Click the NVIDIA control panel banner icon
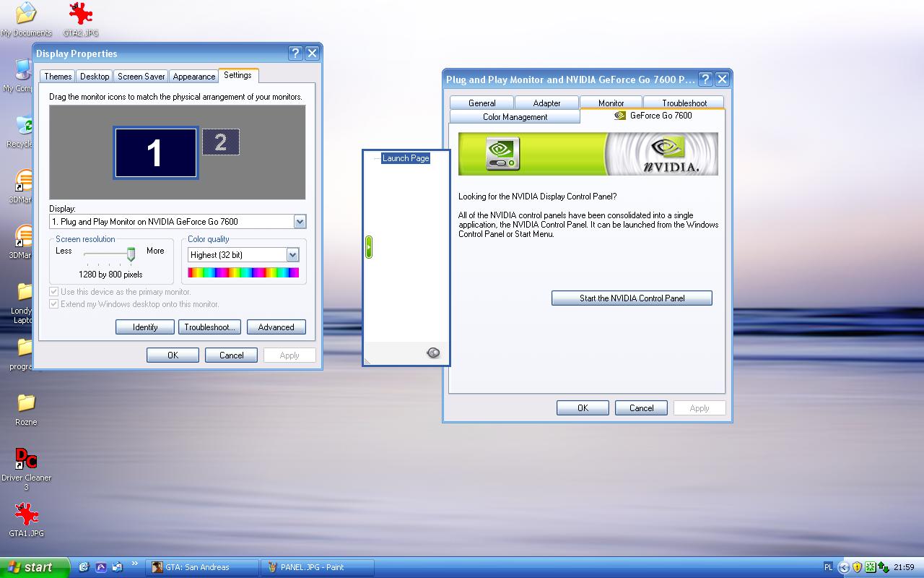Viewport: 924px width, 578px height. 502,153
